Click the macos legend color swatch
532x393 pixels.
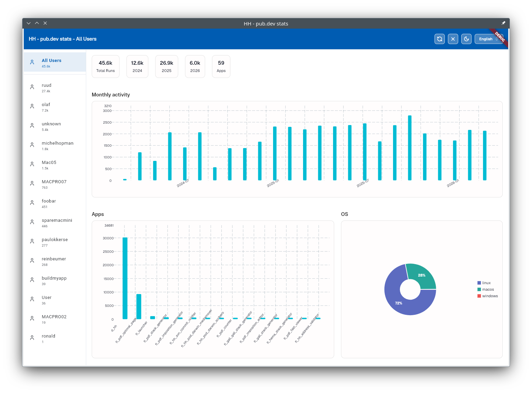click(479, 289)
